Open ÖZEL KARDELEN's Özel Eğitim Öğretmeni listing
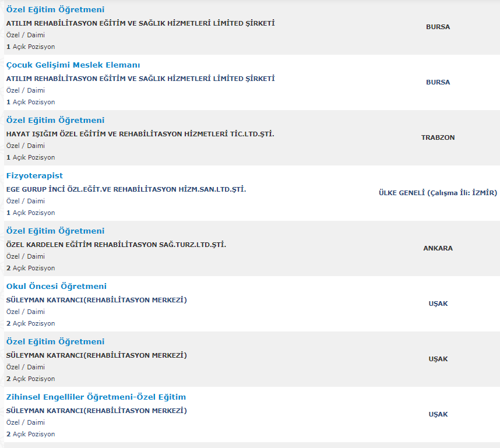The width and height of the screenshot is (500, 448). point(55,231)
